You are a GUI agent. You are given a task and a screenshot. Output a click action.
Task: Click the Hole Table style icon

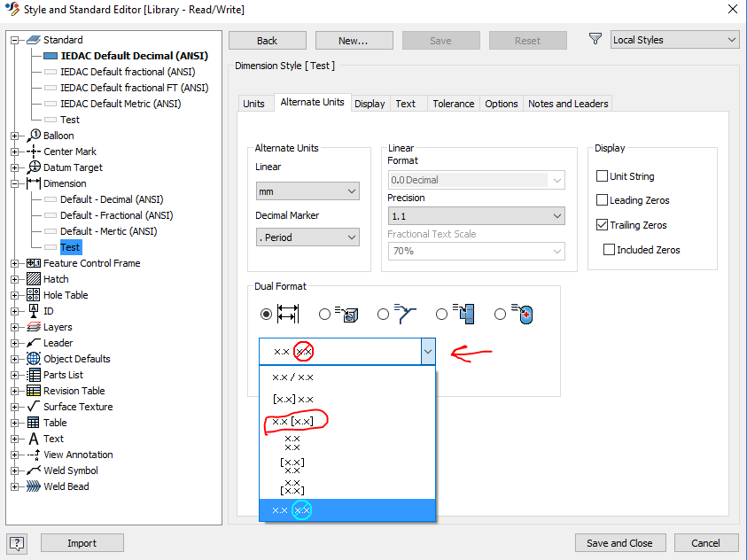pos(34,295)
